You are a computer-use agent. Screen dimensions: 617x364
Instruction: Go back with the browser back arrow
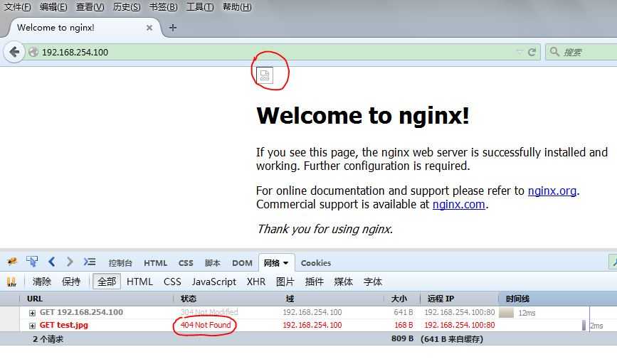click(14, 52)
